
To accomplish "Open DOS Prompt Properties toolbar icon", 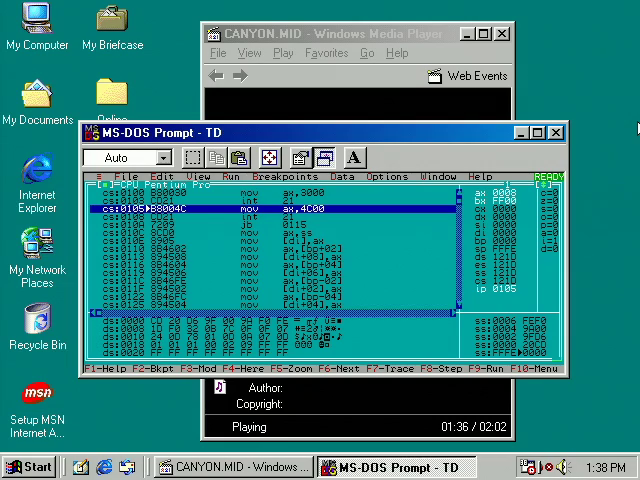I will tap(300, 158).
